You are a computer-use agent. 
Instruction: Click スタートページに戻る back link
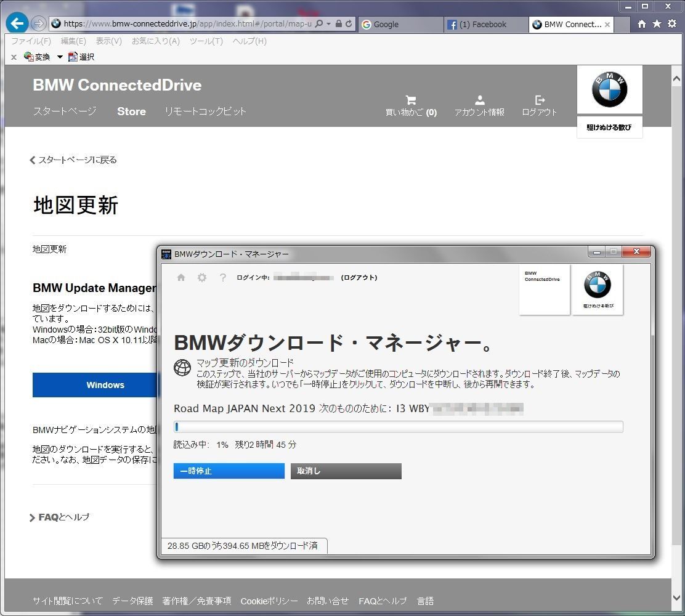tap(73, 160)
